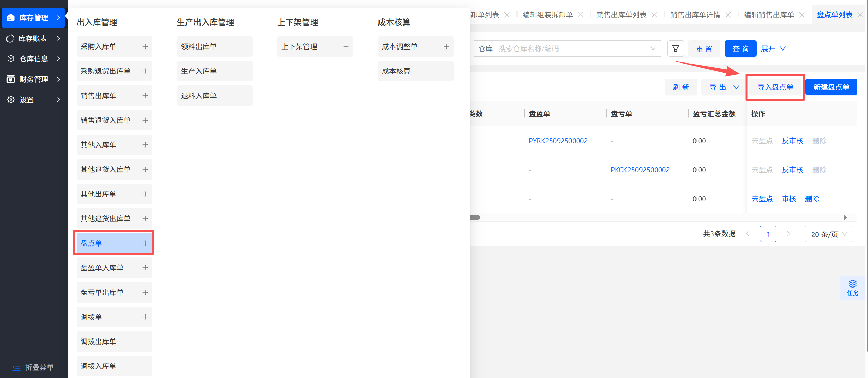Screen dimensions: 868x378
Task: Open the 任务 floating task icon
Action: 852,288
